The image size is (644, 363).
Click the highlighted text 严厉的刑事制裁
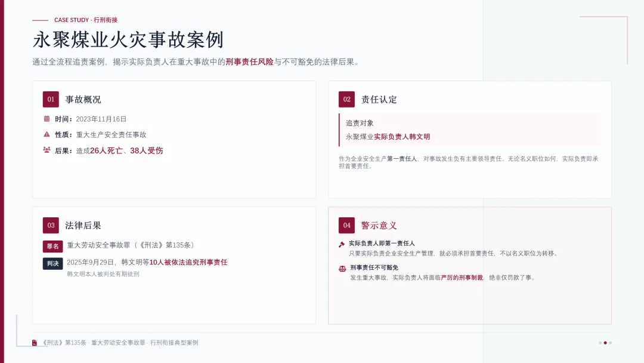[462, 278]
